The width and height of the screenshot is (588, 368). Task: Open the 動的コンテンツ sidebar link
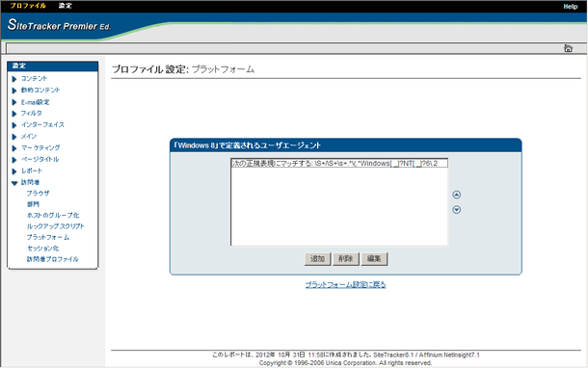click(x=40, y=90)
